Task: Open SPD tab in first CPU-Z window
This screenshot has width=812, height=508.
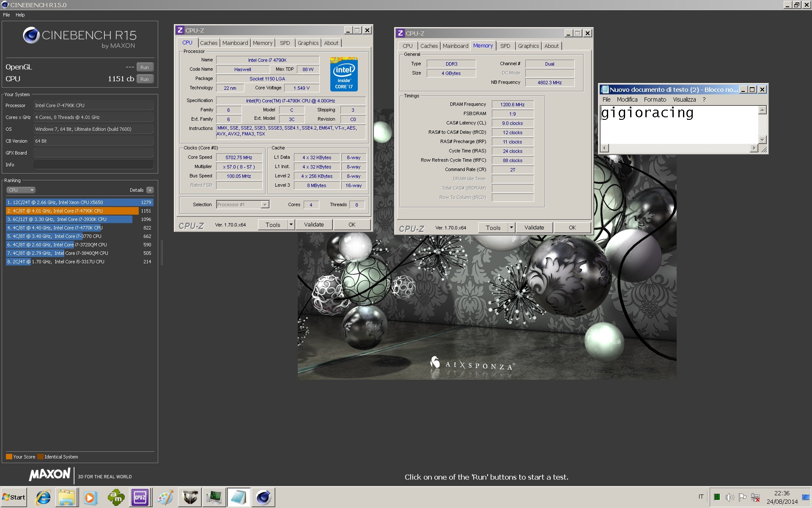Action: click(x=285, y=43)
